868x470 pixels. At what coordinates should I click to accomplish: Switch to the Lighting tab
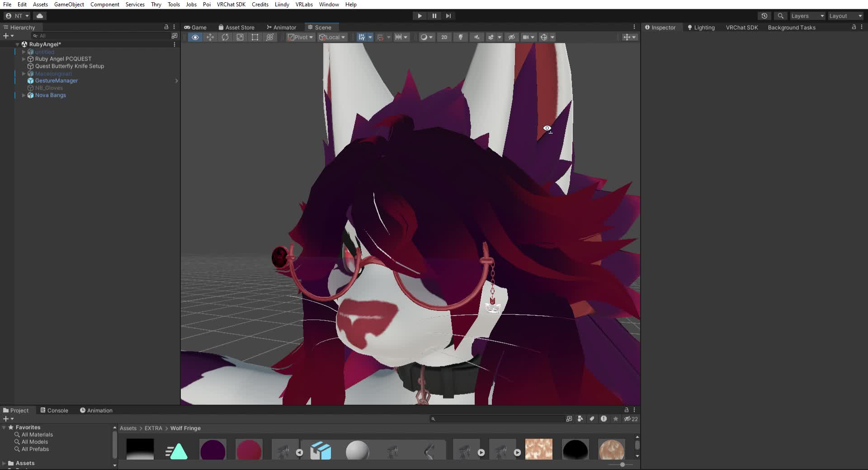pos(701,28)
